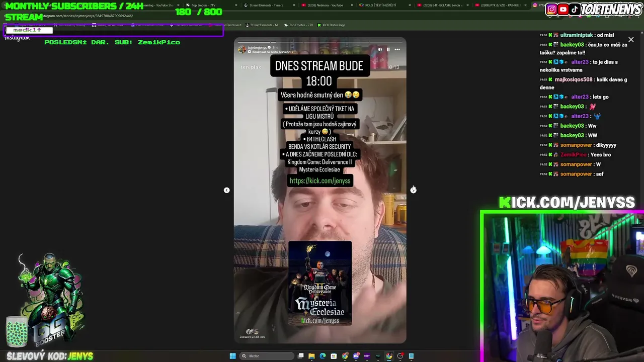
Task: Click 'Kouknout na celou sekvenci' link
Action: pos(271,52)
